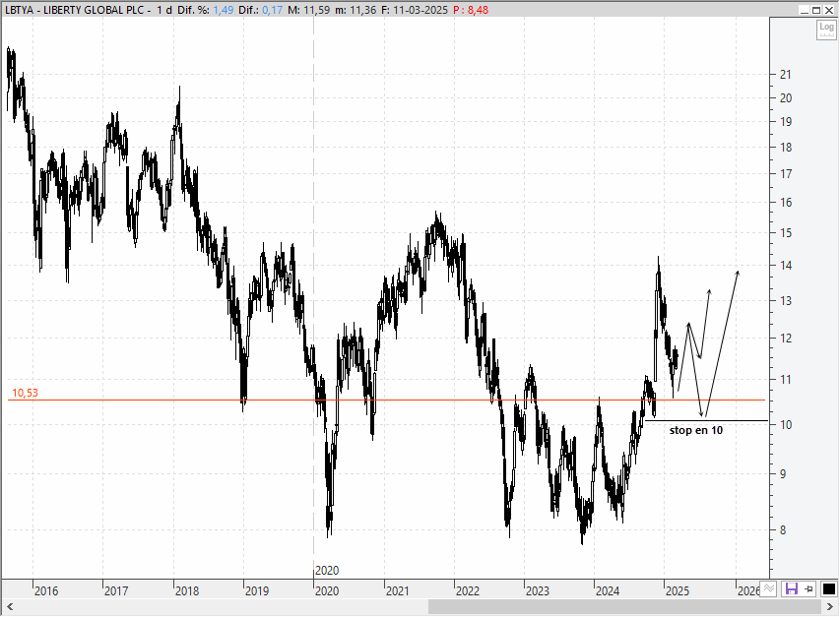Click the 'stop en 10' annotation text
Viewport: 840px width, 617px height.
tap(696, 430)
